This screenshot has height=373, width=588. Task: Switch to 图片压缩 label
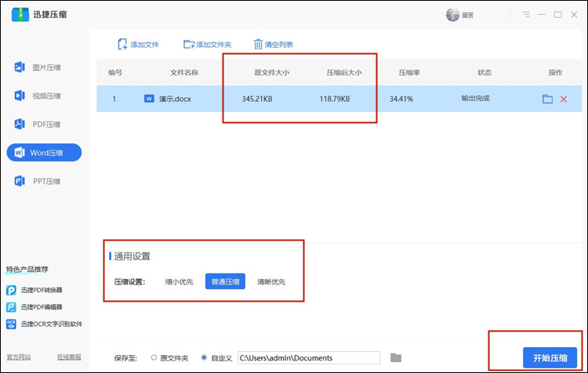click(x=46, y=67)
